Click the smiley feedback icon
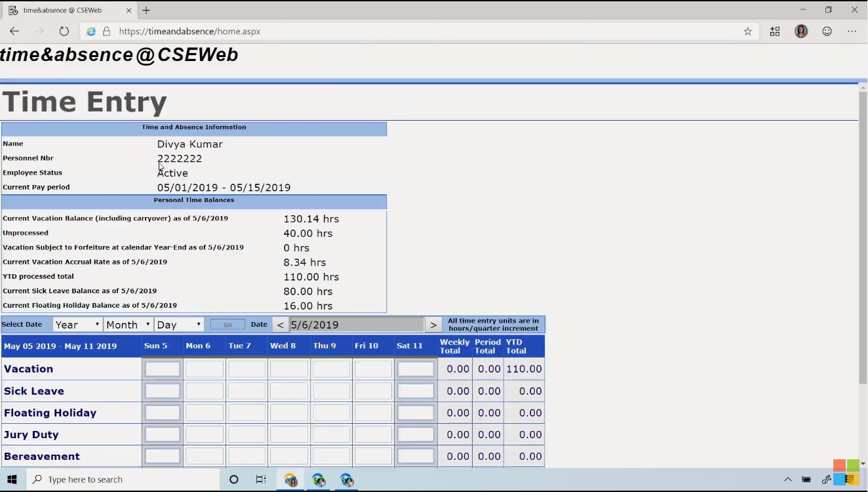The height and width of the screenshot is (492, 868). tap(827, 31)
